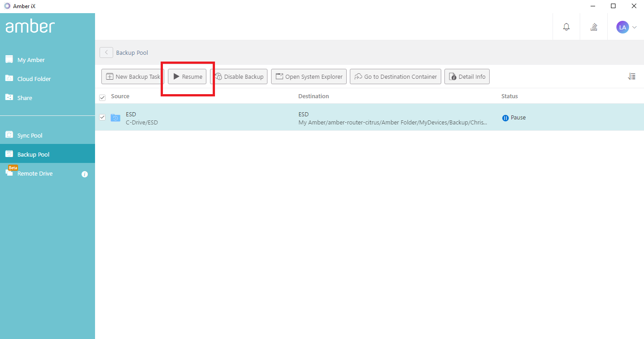Click the Remote Drive info icon
The height and width of the screenshot is (339, 644).
click(x=85, y=174)
